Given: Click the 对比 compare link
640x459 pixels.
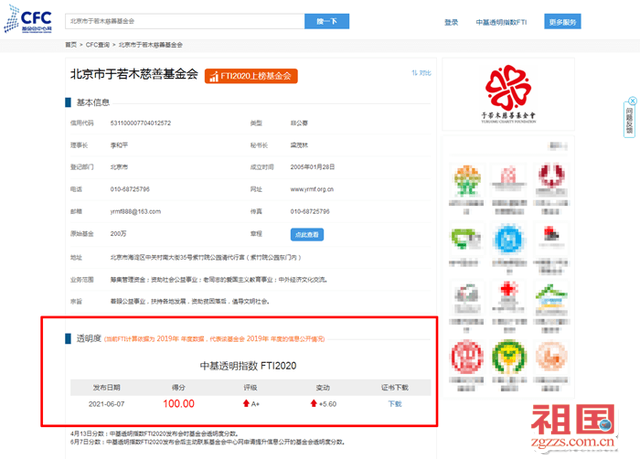Looking at the screenshot, I should pyautogui.click(x=421, y=73).
